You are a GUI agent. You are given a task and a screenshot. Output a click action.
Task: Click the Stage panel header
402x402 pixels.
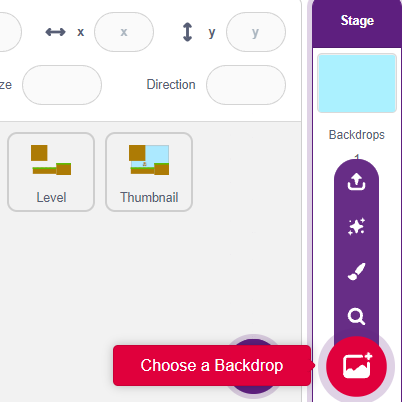(x=357, y=21)
